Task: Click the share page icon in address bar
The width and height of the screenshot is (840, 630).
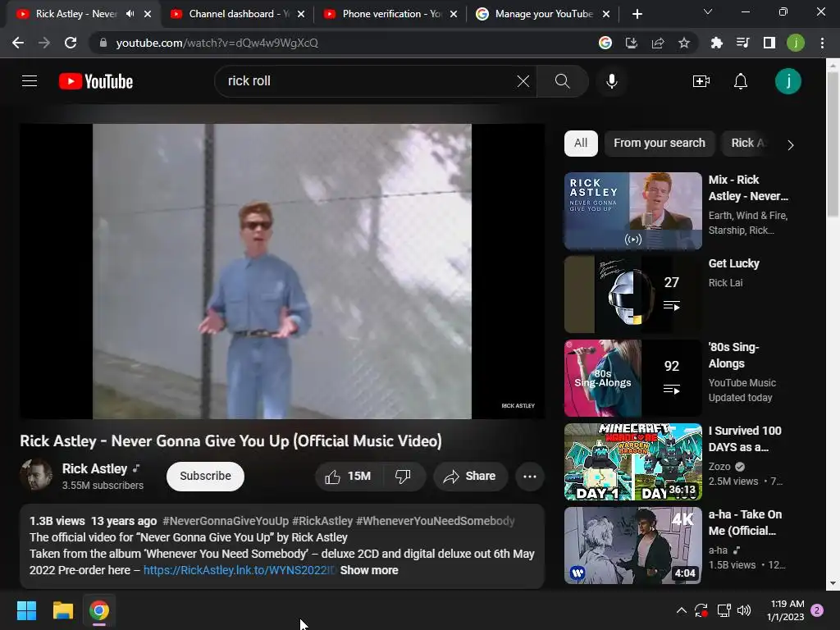Action: [657, 43]
